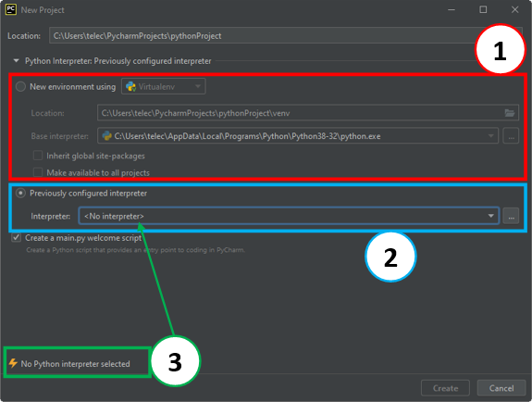Image resolution: width=532 pixels, height=402 pixels.
Task: Open the ellipsis button beside Interpreter dropdown
Action: pos(511,216)
